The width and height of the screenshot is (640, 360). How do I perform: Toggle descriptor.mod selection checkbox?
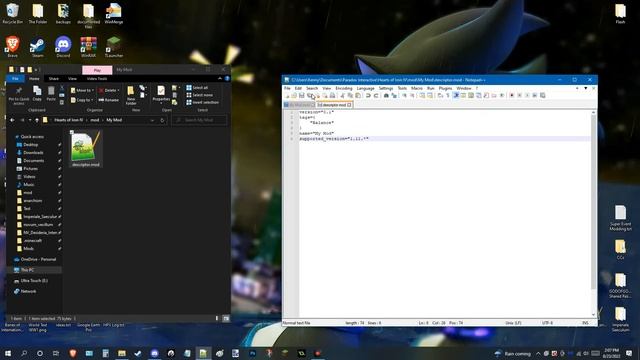point(72,132)
